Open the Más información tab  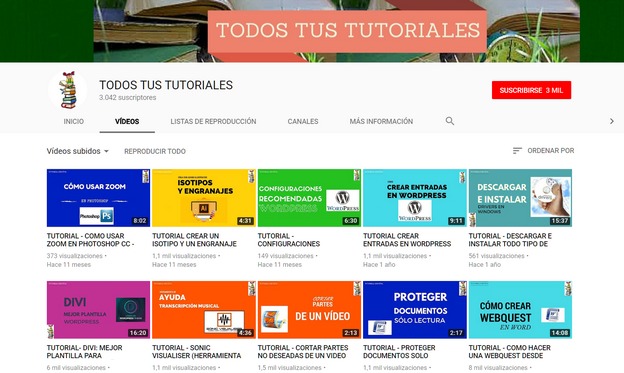pos(381,121)
